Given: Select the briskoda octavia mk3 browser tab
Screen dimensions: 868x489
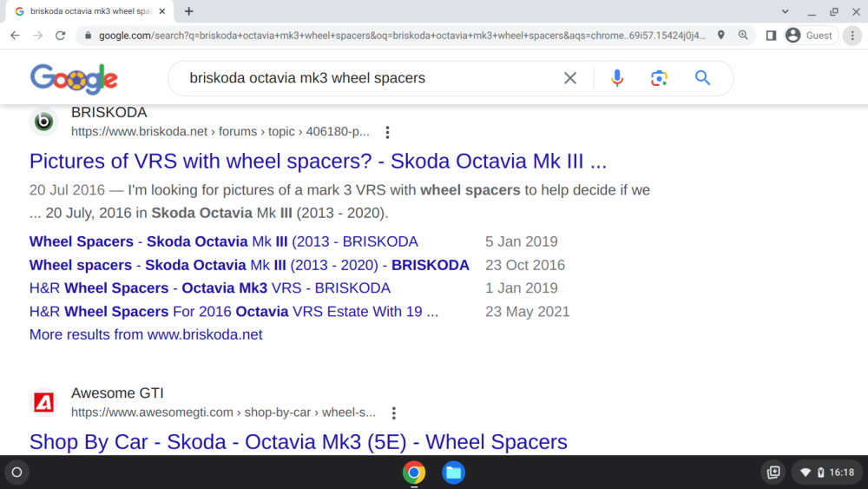Looking at the screenshot, I should coord(90,11).
